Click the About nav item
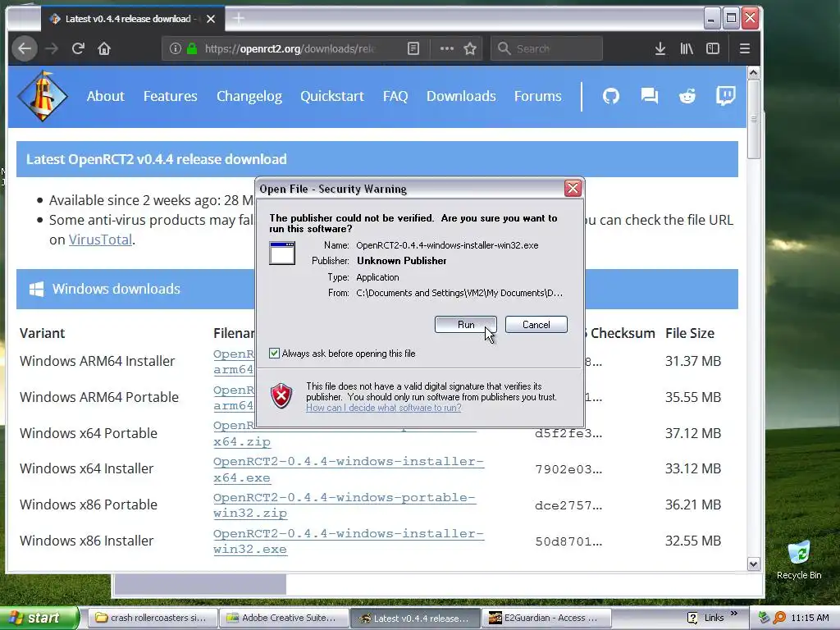This screenshot has width=840, height=630. [x=106, y=96]
